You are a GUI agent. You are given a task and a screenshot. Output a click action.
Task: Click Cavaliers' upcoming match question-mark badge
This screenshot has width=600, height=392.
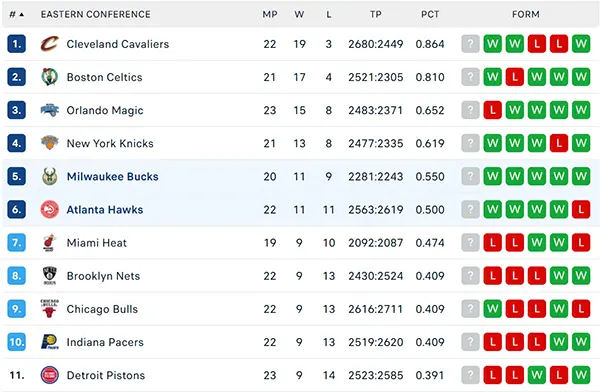pyautogui.click(x=471, y=44)
